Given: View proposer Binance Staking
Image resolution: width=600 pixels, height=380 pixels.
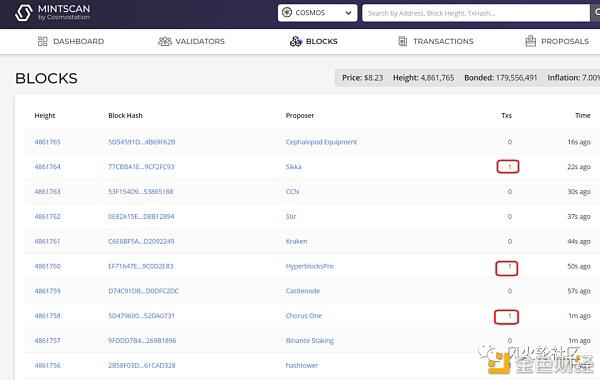Looking at the screenshot, I should point(310,341).
